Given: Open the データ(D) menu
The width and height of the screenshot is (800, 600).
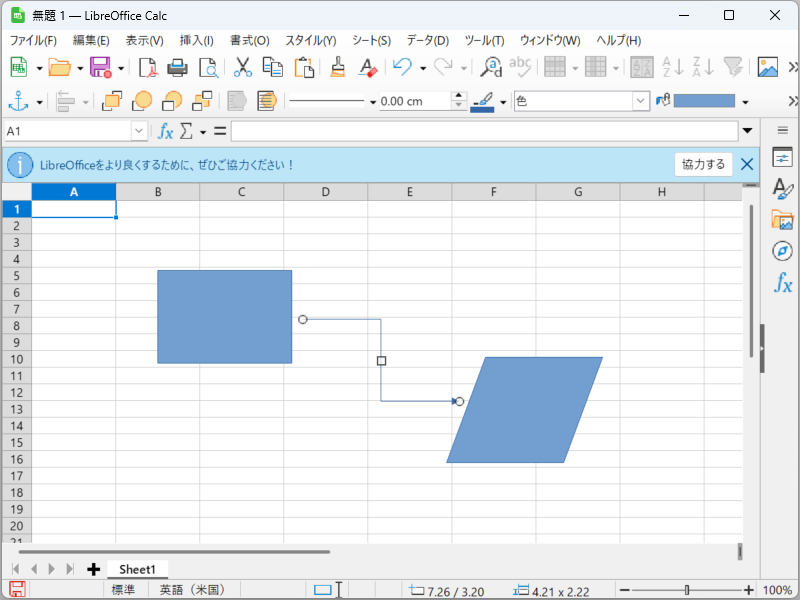Looking at the screenshot, I should [428, 40].
